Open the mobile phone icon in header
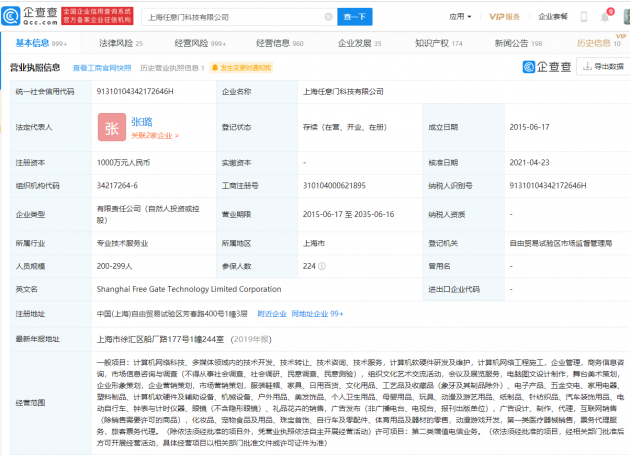The image size is (630, 455). 584,17
